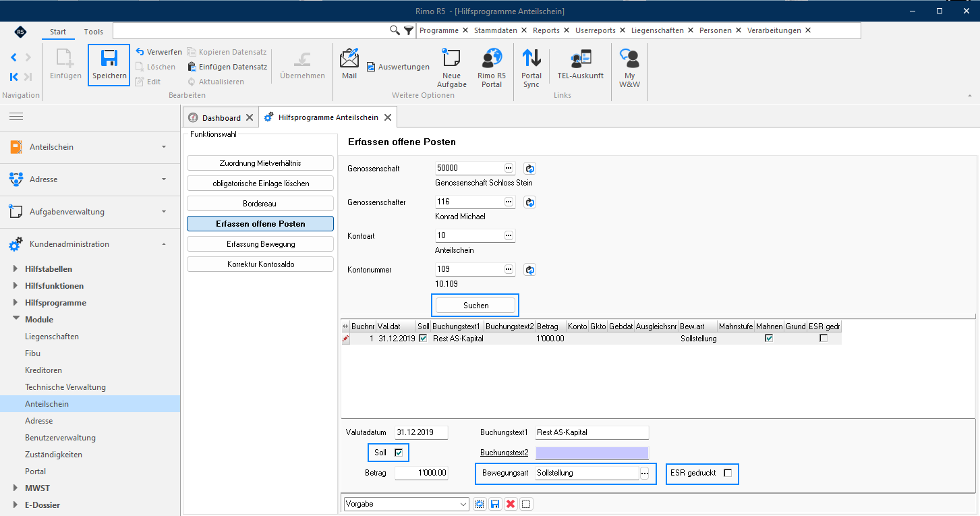The height and width of the screenshot is (516, 980).
Task: Open the Vorgabe dropdown list
Action: click(463, 504)
